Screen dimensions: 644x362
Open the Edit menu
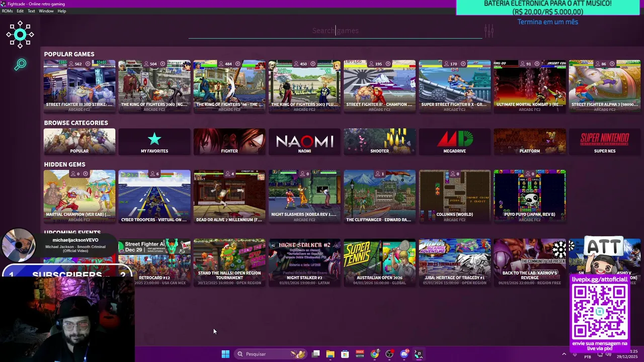pos(20,11)
